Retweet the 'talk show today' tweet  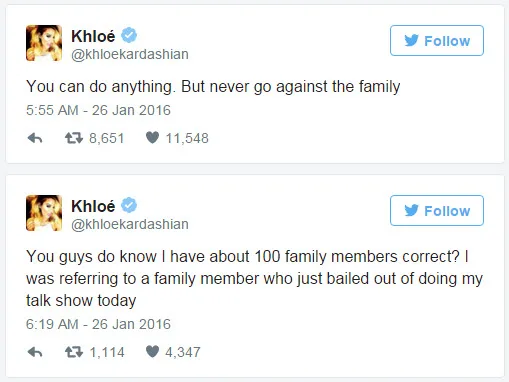[74, 352]
